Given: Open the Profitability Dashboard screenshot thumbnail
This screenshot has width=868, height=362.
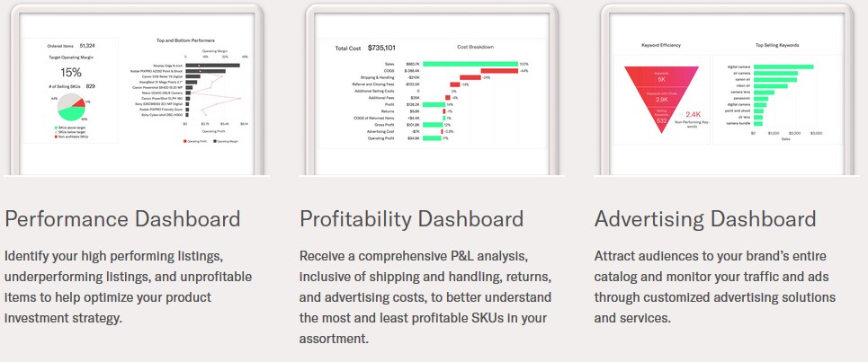Looking at the screenshot, I should (x=432, y=90).
